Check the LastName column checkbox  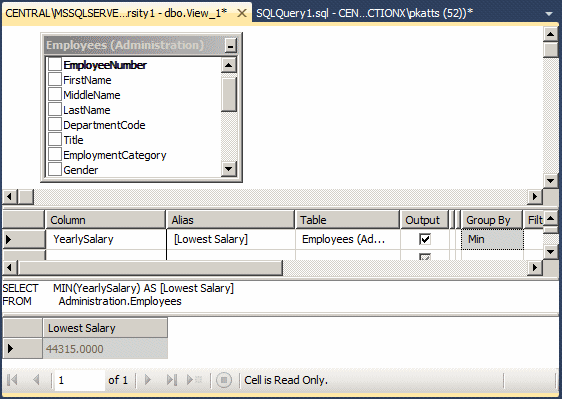pyautogui.click(x=54, y=110)
